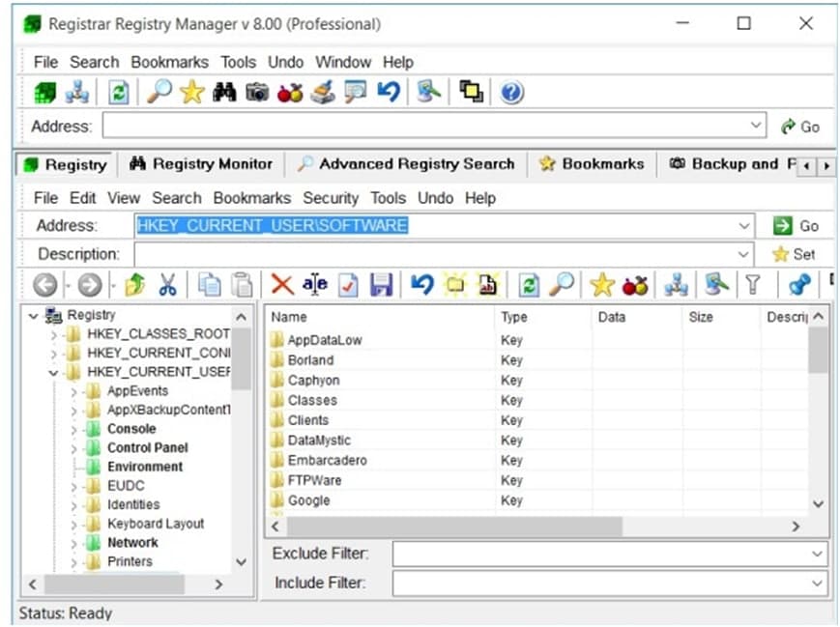This screenshot has width=840, height=627.
Task: Click the red X delete icon
Action: click(281, 284)
